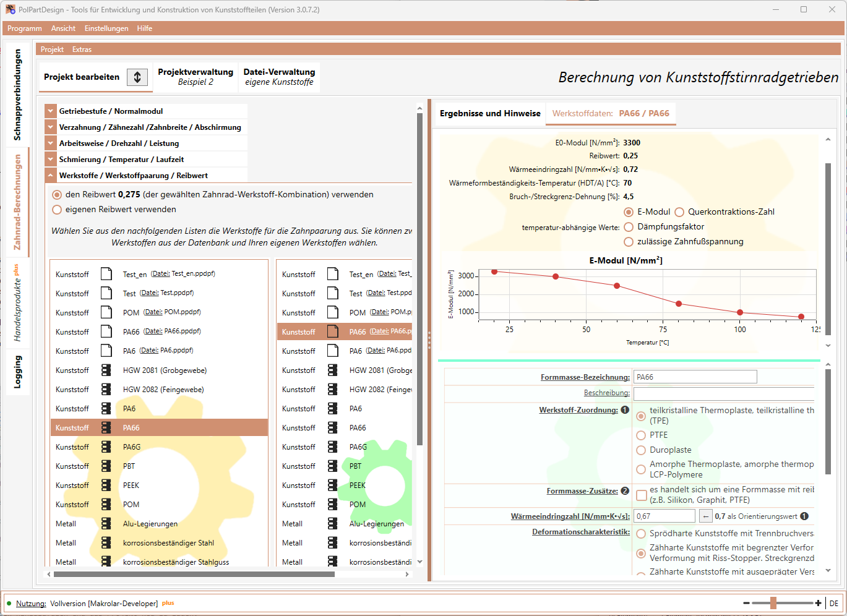This screenshot has width=847, height=616.
Task: Click the zoom-in plus icon in status bar
Action: point(819,603)
